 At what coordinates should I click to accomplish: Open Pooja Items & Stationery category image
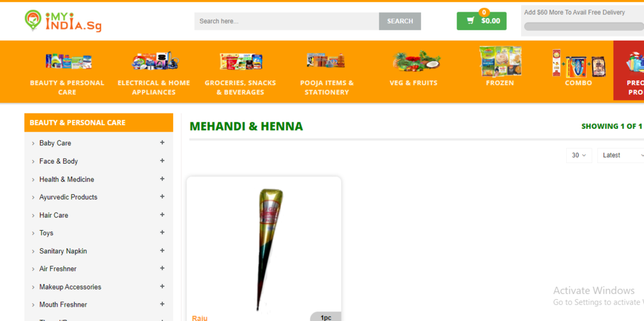pos(326,61)
